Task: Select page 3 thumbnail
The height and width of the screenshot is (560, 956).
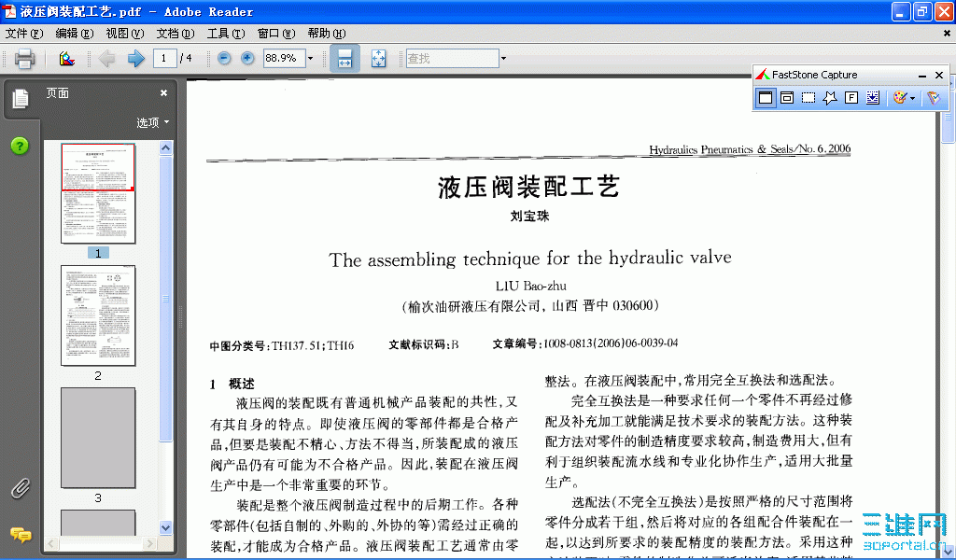Action: tap(98, 438)
